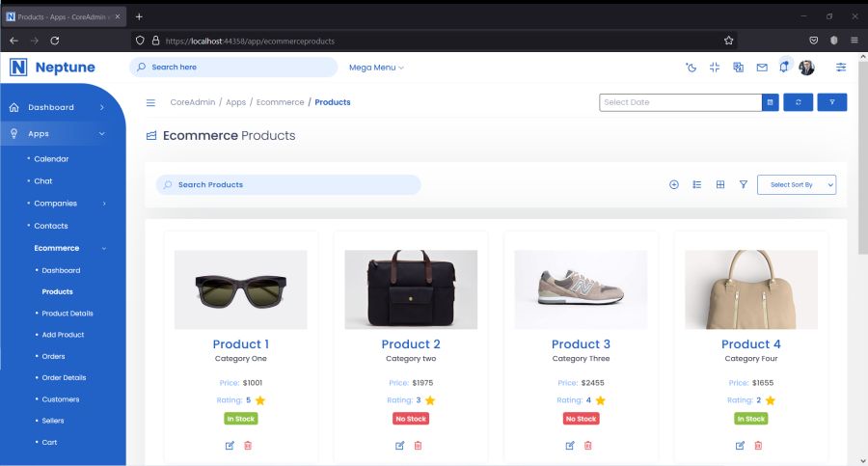The height and width of the screenshot is (466, 868).
Task: Open the mail envelope icon
Action: 762,68
